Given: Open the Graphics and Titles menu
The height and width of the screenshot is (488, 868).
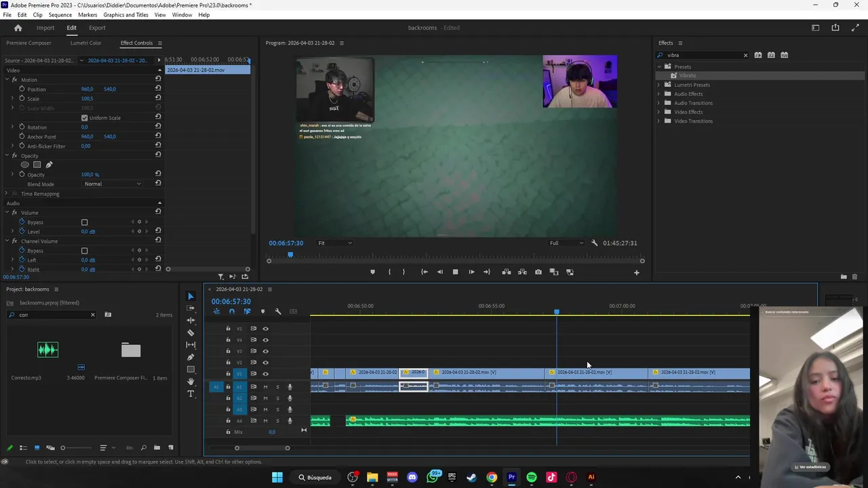Looking at the screenshot, I should pos(125,15).
